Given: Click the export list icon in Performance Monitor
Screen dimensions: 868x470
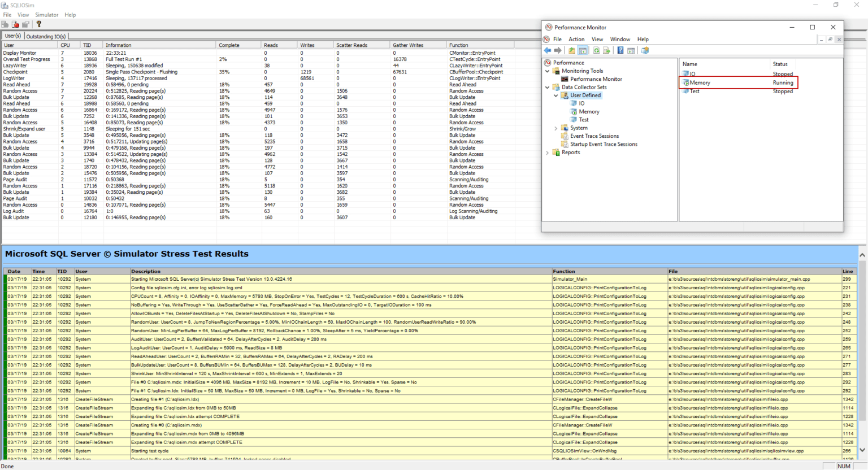Looking at the screenshot, I should [606, 50].
